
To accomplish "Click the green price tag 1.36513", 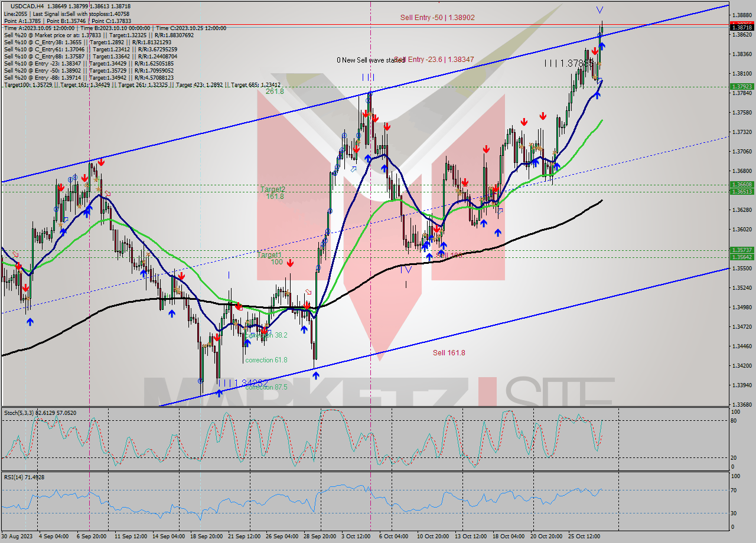I will pos(742,192).
